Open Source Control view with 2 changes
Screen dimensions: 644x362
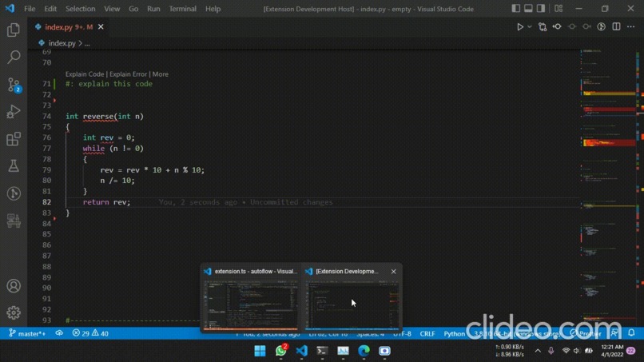pyautogui.click(x=14, y=85)
